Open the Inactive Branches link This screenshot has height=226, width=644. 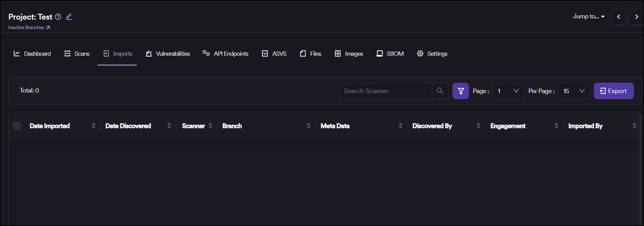(x=29, y=28)
